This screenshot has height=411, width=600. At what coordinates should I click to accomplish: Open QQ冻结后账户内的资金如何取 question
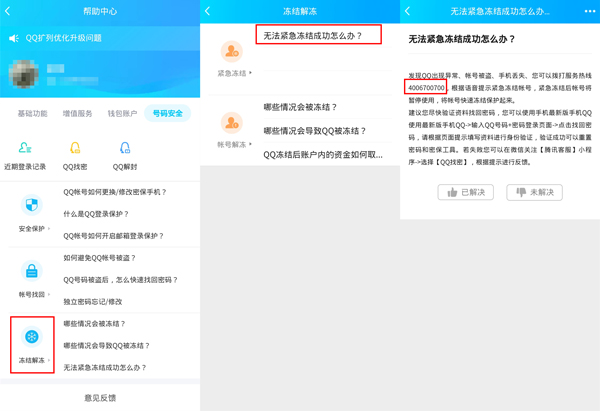coord(323,155)
